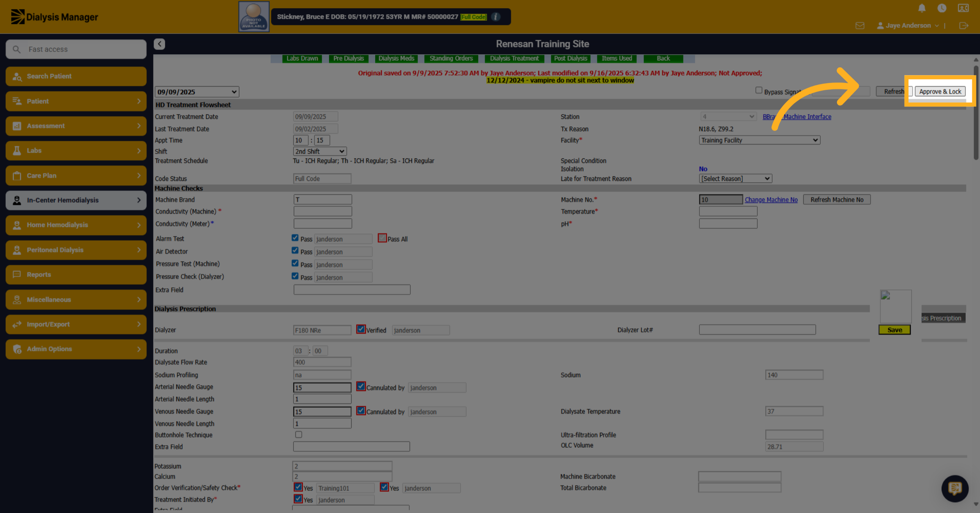Screen dimensions: 980x513
Task: Open the mail envelope icon
Action: (860, 26)
